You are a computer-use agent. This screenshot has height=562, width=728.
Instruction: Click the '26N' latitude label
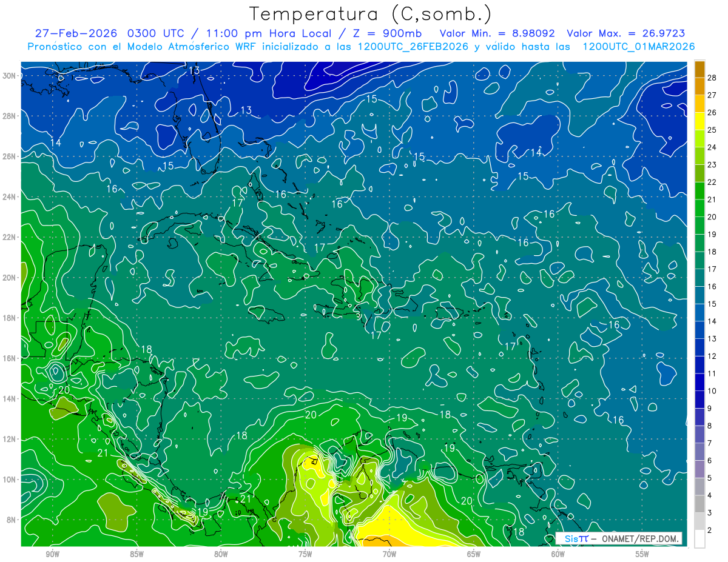[10, 156]
